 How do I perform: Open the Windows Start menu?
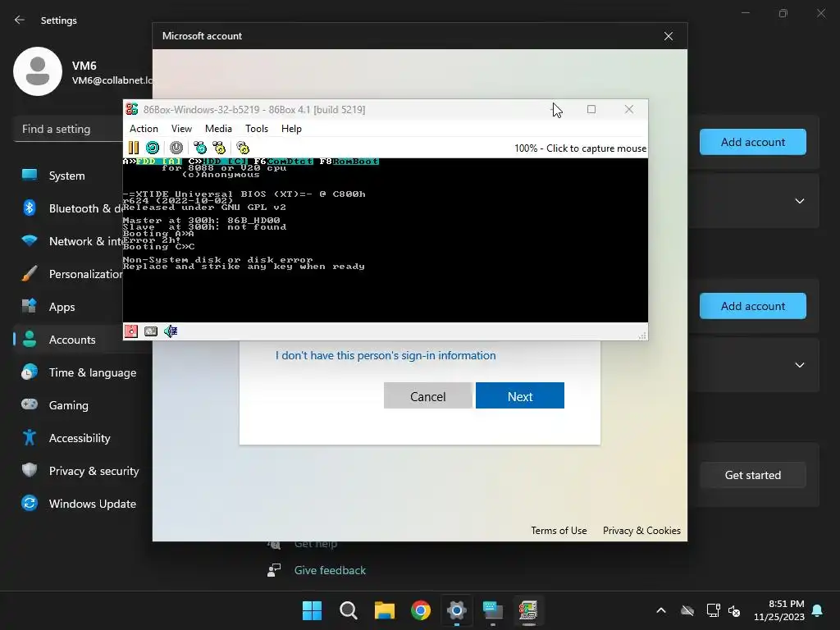pyautogui.click(x=313, y=610)
